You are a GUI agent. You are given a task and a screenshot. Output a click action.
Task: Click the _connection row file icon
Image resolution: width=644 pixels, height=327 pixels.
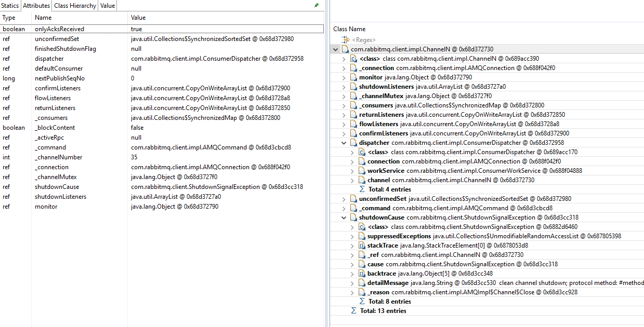tap(354, 68)
